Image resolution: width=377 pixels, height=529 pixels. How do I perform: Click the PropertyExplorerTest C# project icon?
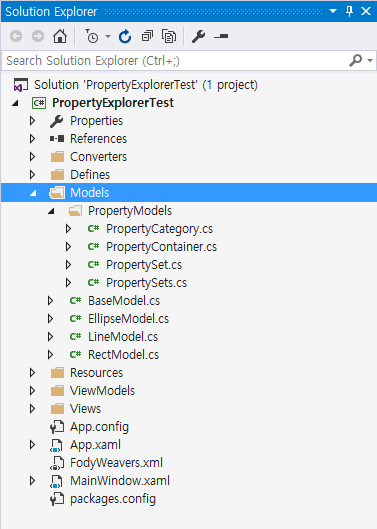(39, 103)
